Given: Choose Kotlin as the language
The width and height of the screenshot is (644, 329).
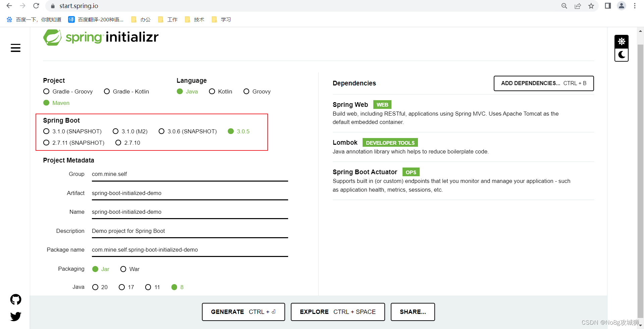Looking at the screenshot, I should tap(220, 91).
